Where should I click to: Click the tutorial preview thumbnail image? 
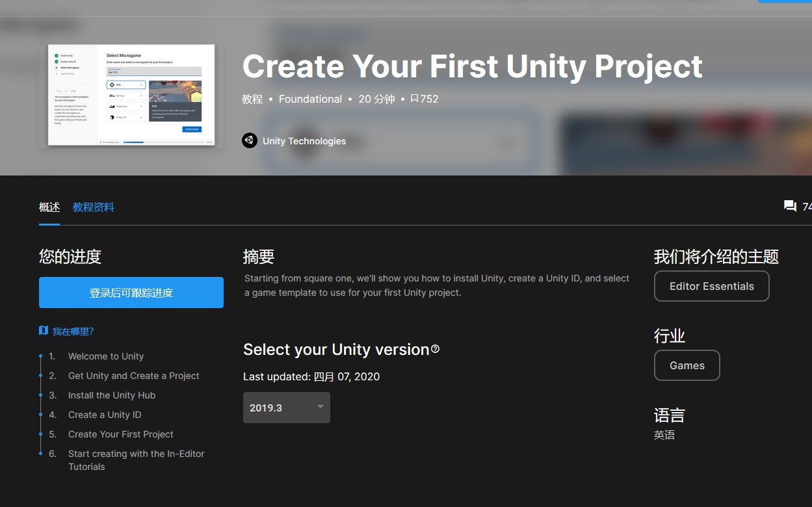pos(131,95)
